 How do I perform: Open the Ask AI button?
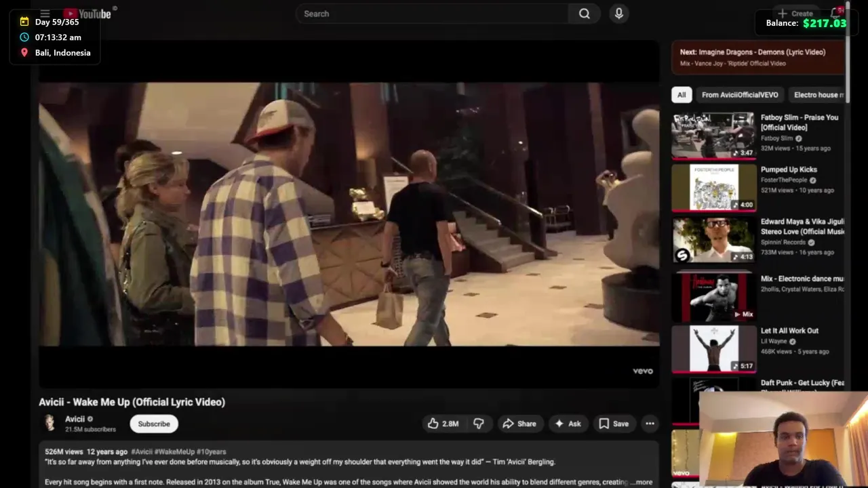568,424
